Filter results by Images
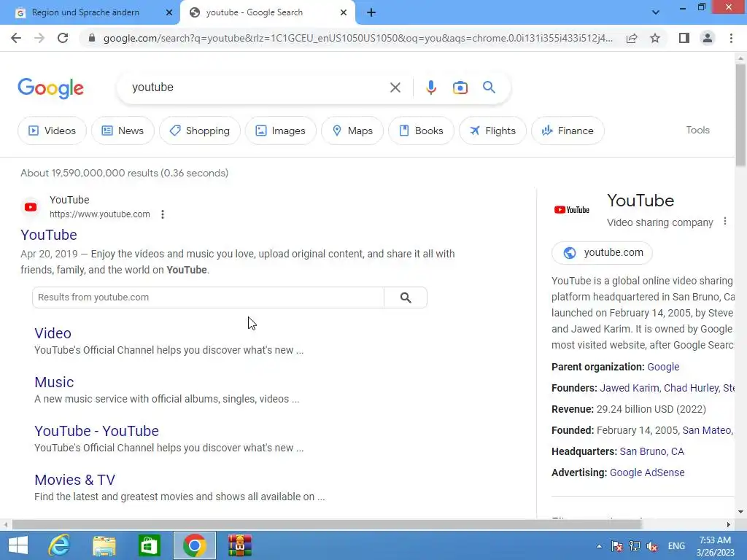Screen dimensions: 747x560 (281, 131)
